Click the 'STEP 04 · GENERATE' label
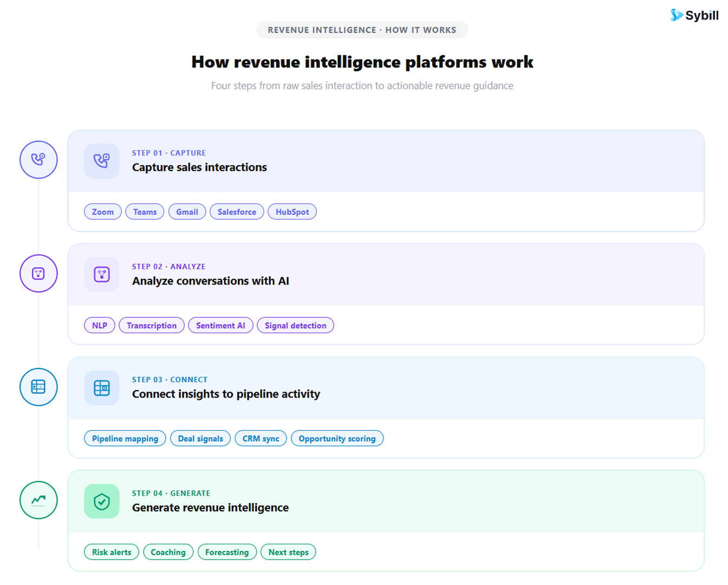 pyautogui.click(x=171, y=493)
